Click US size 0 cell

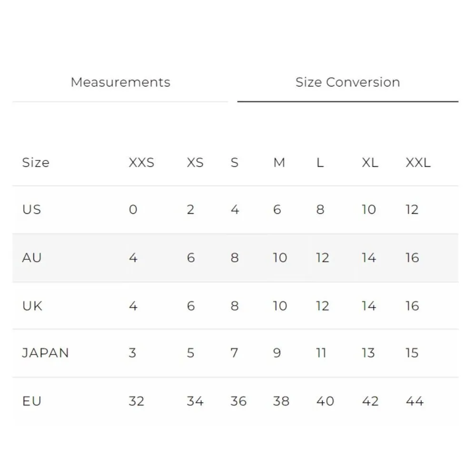click(133, 210)
